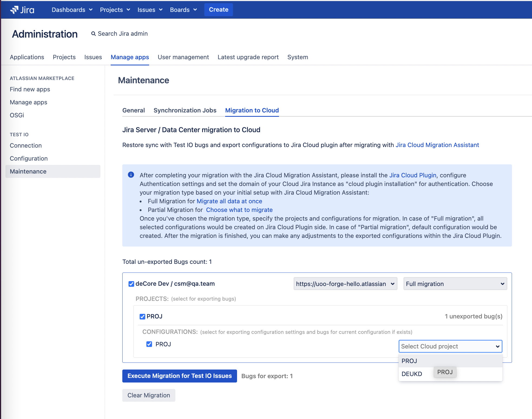Open the User management tab

click(x=183, y=57)
